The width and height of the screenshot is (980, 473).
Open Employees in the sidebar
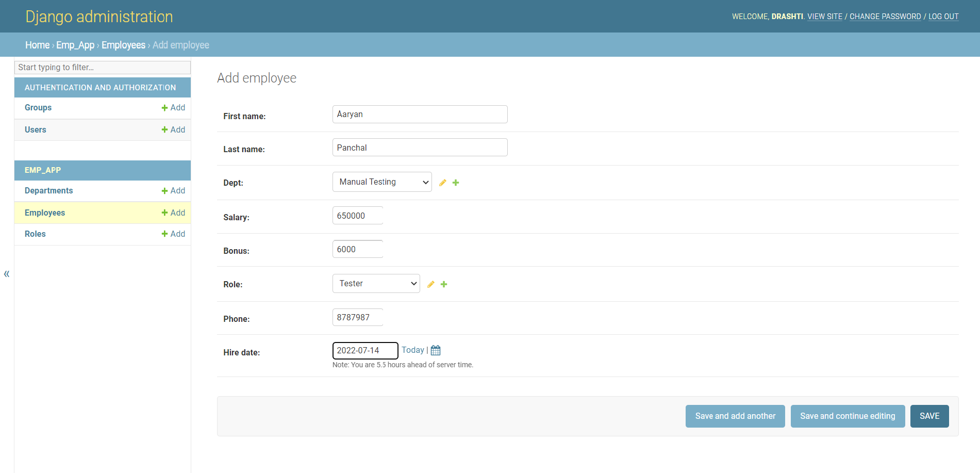[45, 213]
